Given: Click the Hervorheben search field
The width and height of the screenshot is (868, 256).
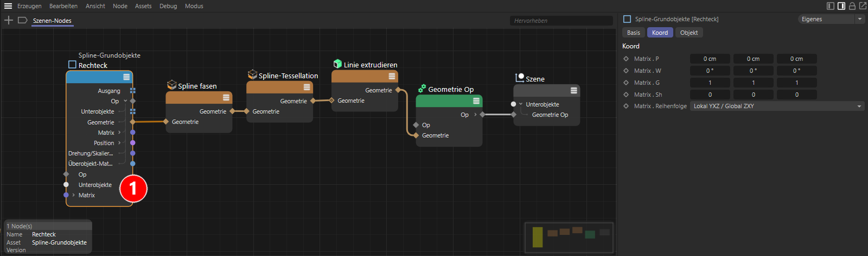Looking at the screenshot, I should coord(561,21).
